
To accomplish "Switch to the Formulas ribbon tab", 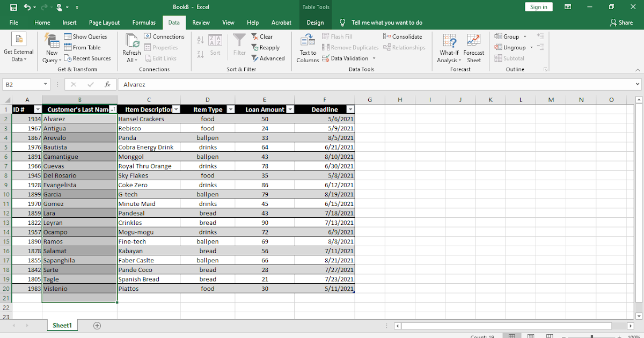I will [144, 23].
